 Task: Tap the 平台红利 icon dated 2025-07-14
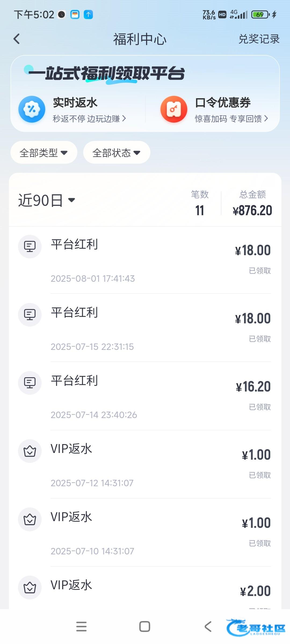(x=30, y=383)
